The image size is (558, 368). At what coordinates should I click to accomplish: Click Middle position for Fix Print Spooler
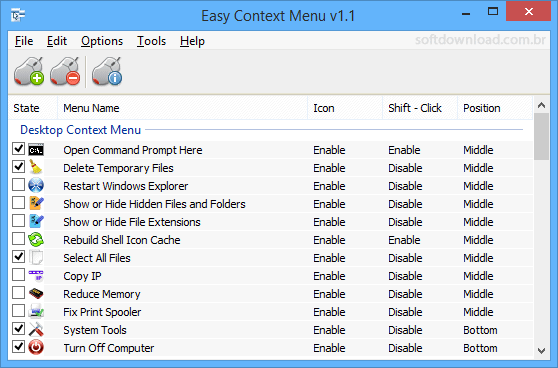coord(478,312)
